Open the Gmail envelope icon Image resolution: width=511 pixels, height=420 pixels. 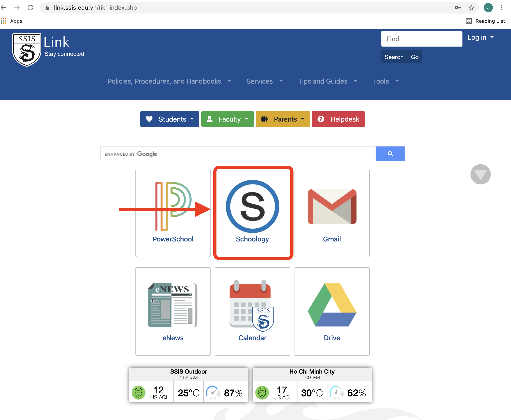(332, 206)
